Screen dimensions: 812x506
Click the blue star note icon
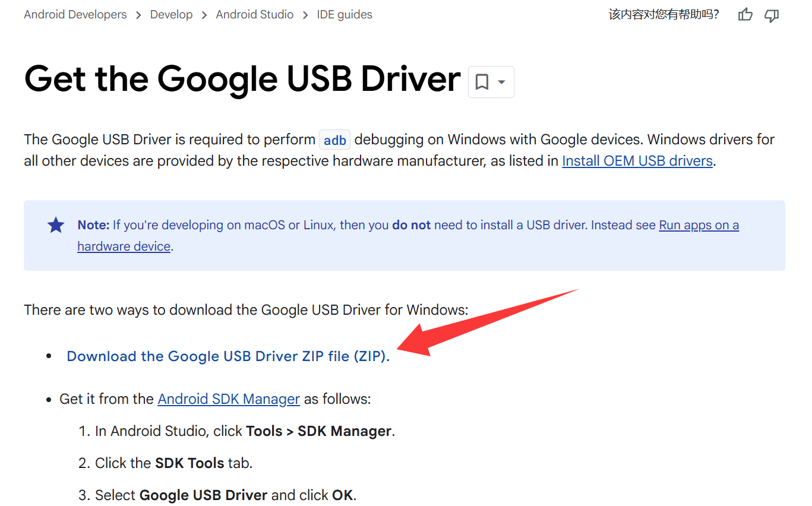point(56,225)
